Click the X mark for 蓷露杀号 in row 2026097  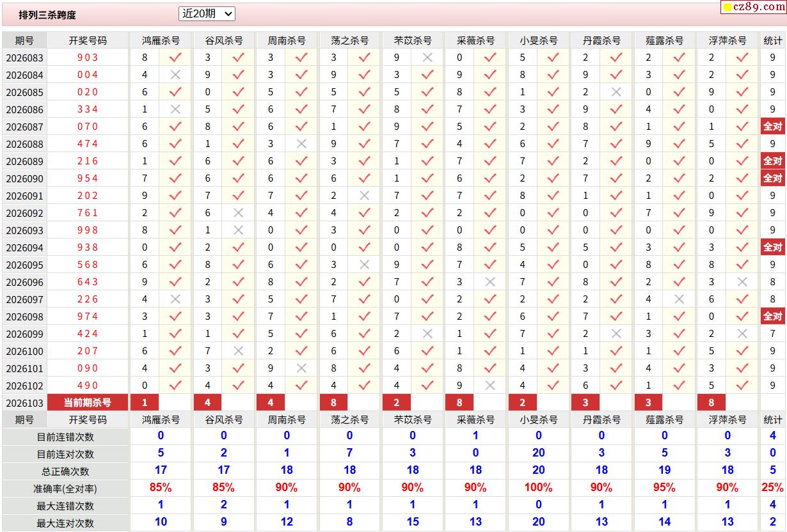pyautogui.click(x=679, y=299)
